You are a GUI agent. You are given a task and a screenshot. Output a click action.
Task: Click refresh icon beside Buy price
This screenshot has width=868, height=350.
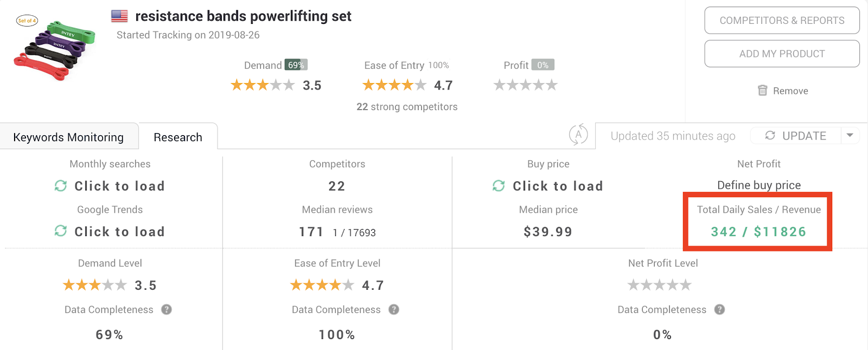point(499,186)
